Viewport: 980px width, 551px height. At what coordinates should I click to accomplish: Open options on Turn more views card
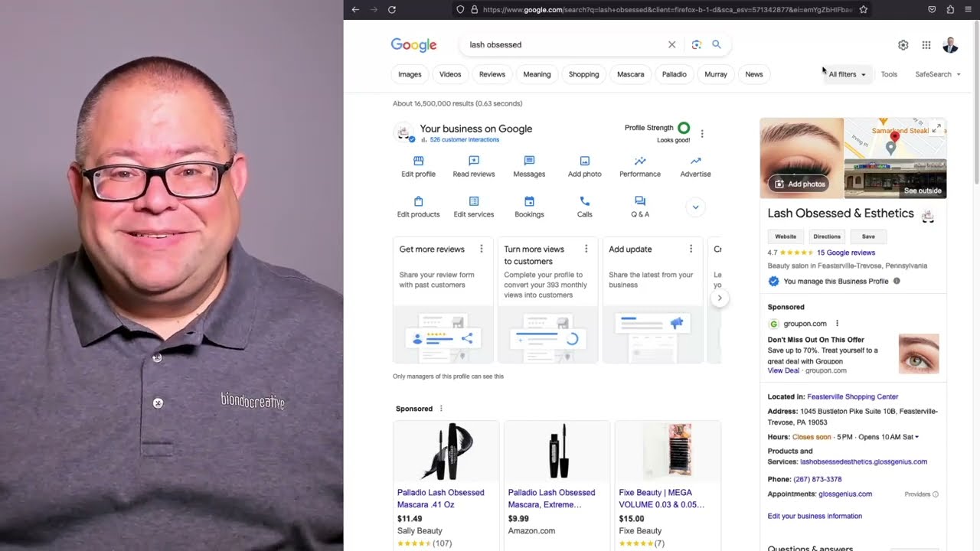click(586, 249)
